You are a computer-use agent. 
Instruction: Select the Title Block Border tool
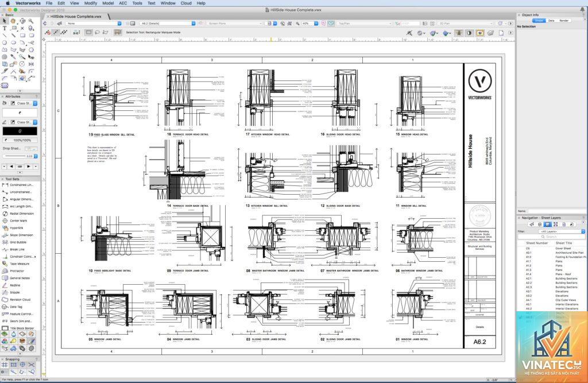pyautogui.click(x=19, y=328)
